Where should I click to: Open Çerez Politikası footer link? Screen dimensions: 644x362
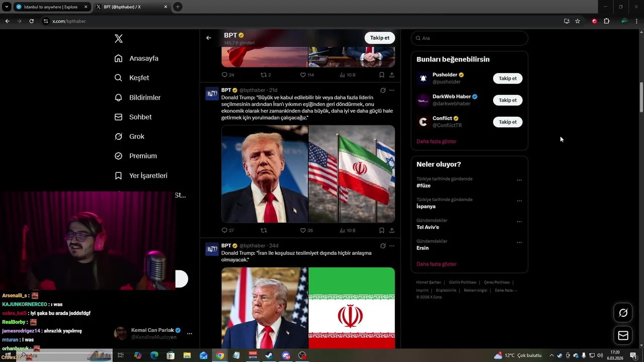tap(497, 283)
